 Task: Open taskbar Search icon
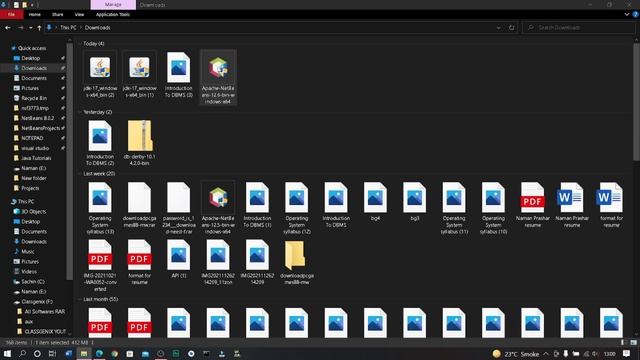click(22, 353)
